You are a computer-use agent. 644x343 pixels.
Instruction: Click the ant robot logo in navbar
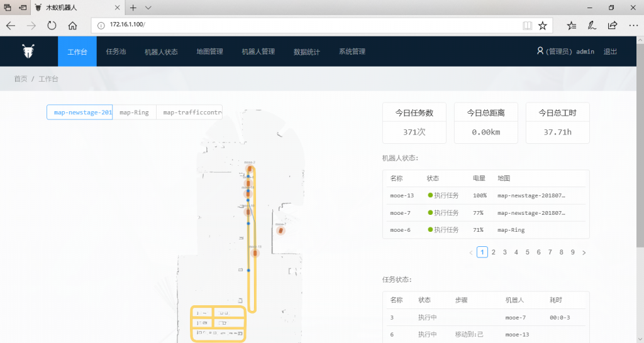tap(28, 52)
